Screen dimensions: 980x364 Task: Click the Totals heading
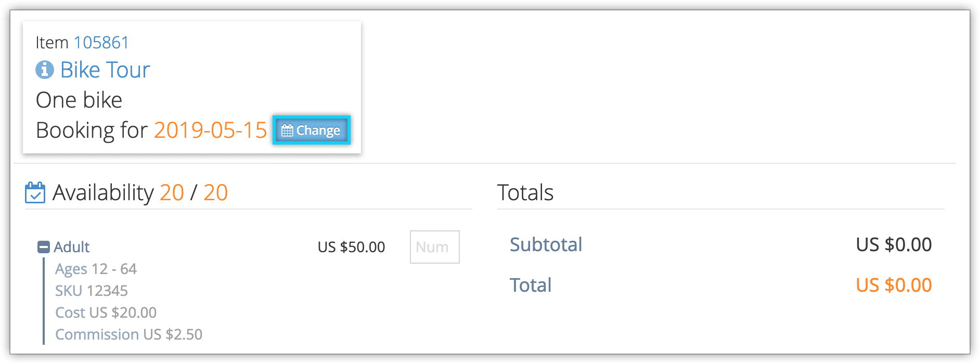tap(525, 192)
